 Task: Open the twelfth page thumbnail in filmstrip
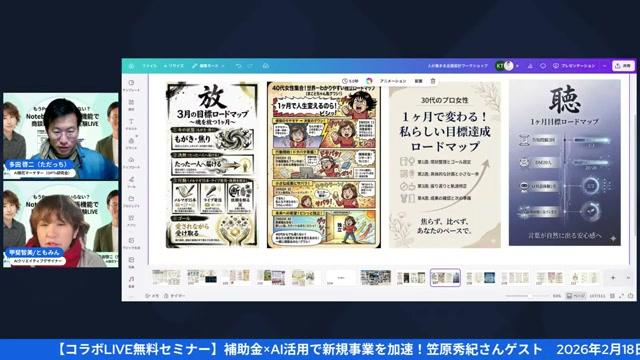coord(550,278)
